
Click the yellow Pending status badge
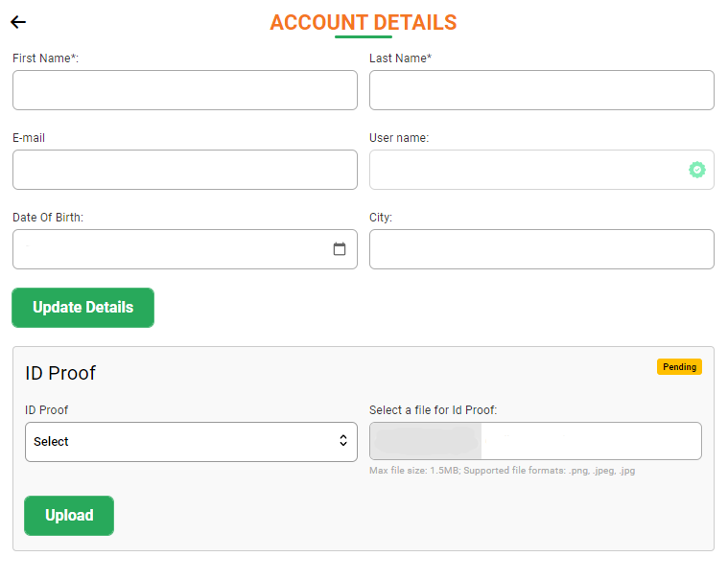(x=679, y=367)
